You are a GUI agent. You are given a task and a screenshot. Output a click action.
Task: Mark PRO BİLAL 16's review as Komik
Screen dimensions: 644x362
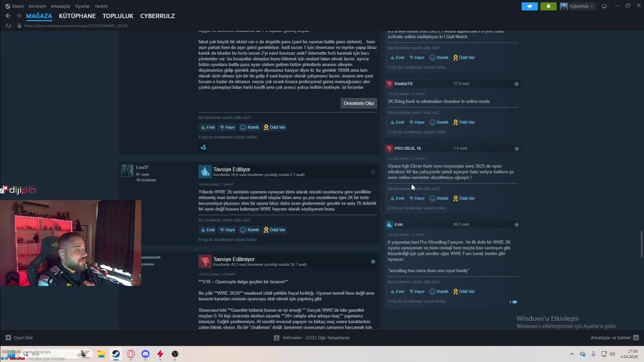(439, 198)
